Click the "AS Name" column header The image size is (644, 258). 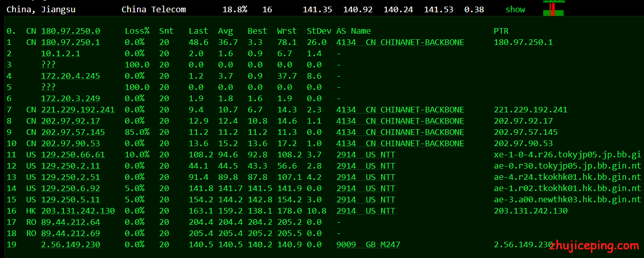tap(353, 31)
